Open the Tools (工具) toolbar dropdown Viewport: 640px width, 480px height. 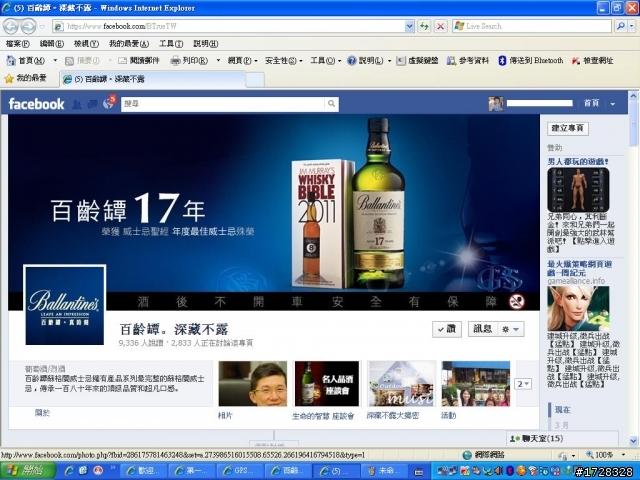(325, 61)
